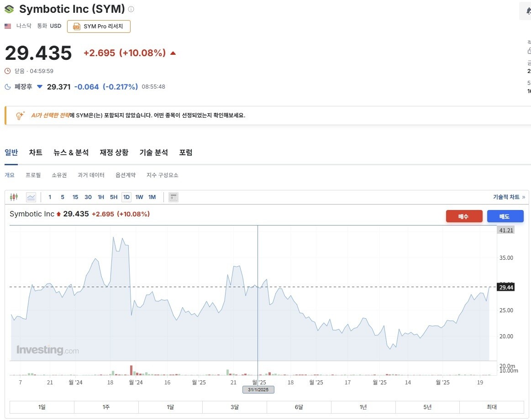The height and width of the screenshot is (420, 531).
Task: Open the 기술적 차트 link
Action: pos(509,197)
